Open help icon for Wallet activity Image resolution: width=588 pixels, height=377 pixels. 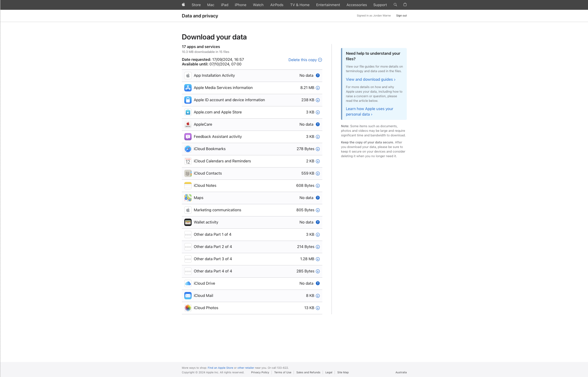click(x=318, y=222)
